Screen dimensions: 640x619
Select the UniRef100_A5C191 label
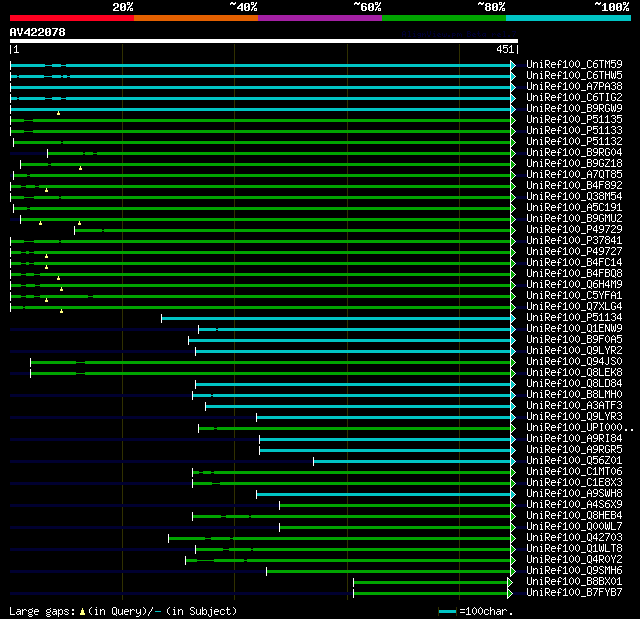[x=574, y=208]
